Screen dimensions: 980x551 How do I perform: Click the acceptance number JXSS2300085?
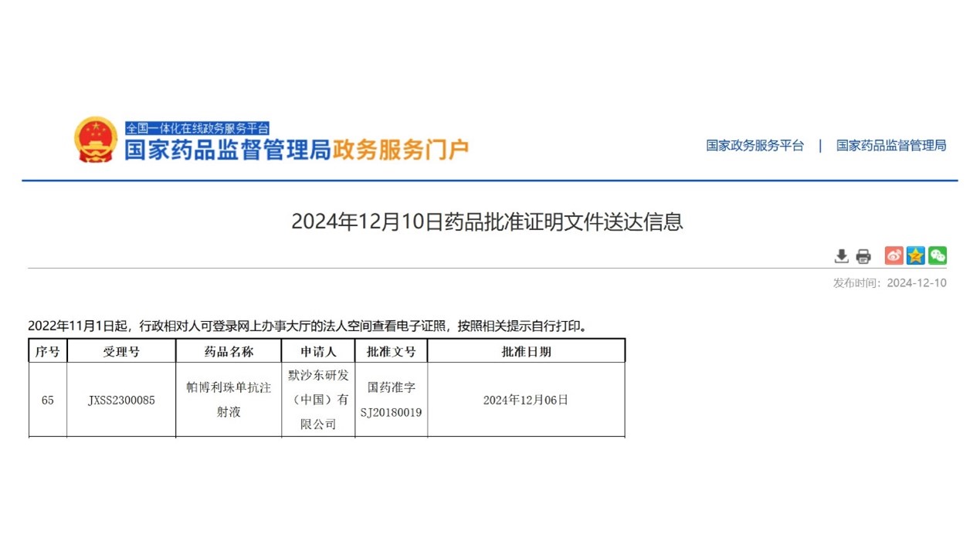121,400
